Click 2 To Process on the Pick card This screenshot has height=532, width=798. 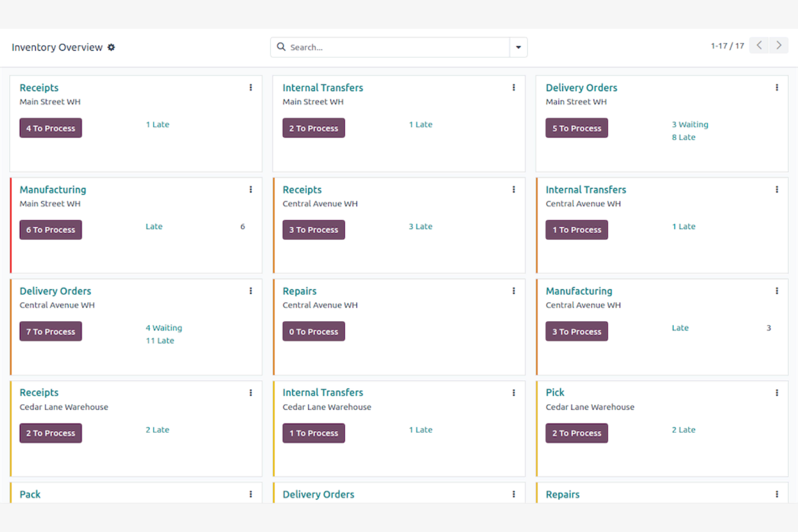pos(577,433)
